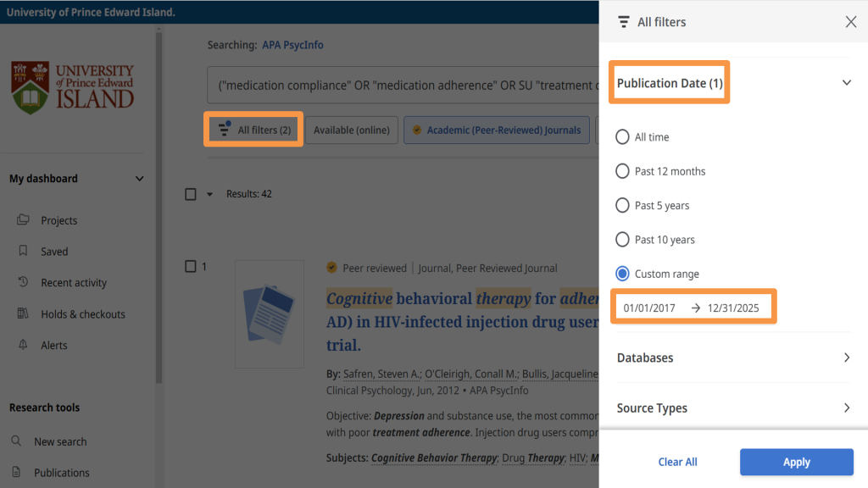
Task: Select the All time radio button
Action: click(623, 137)
